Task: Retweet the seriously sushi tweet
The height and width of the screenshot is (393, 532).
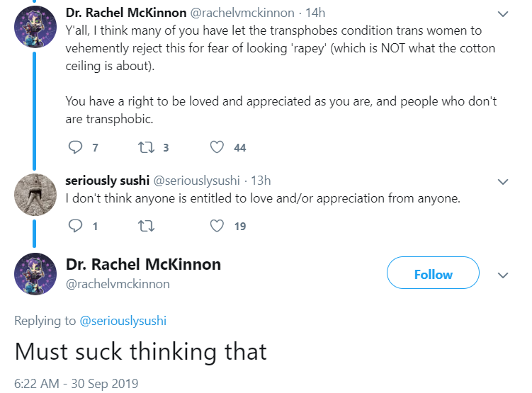Action: [146, 226]
